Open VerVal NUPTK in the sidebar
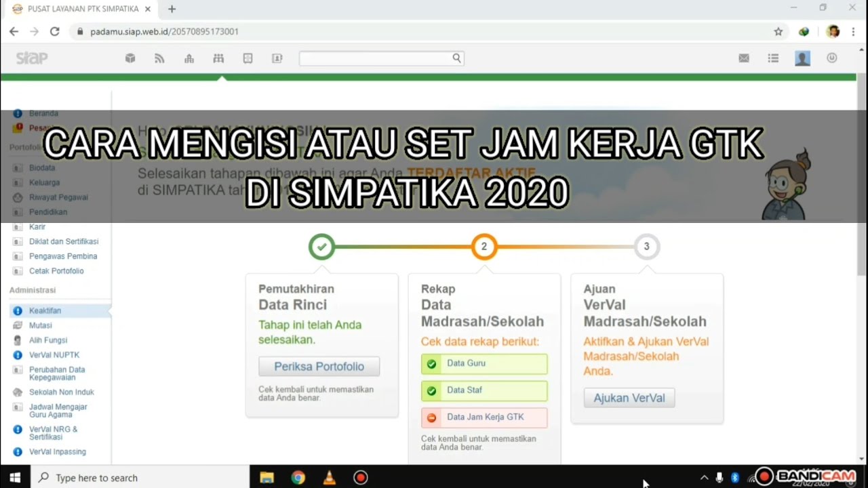Screen dimensions: 868x488 click(x=54, y=355)
